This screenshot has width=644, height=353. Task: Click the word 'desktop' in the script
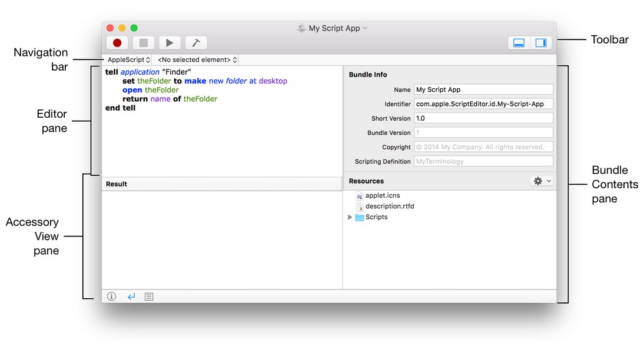point(273,81)
